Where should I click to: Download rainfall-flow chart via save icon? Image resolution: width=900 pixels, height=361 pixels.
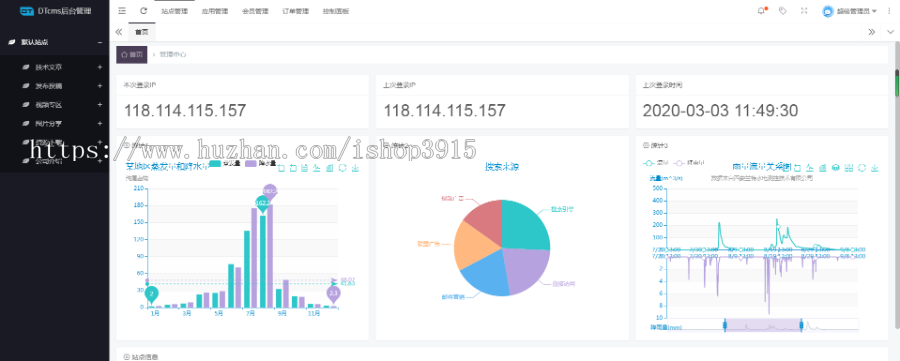[x=875, y=168]
